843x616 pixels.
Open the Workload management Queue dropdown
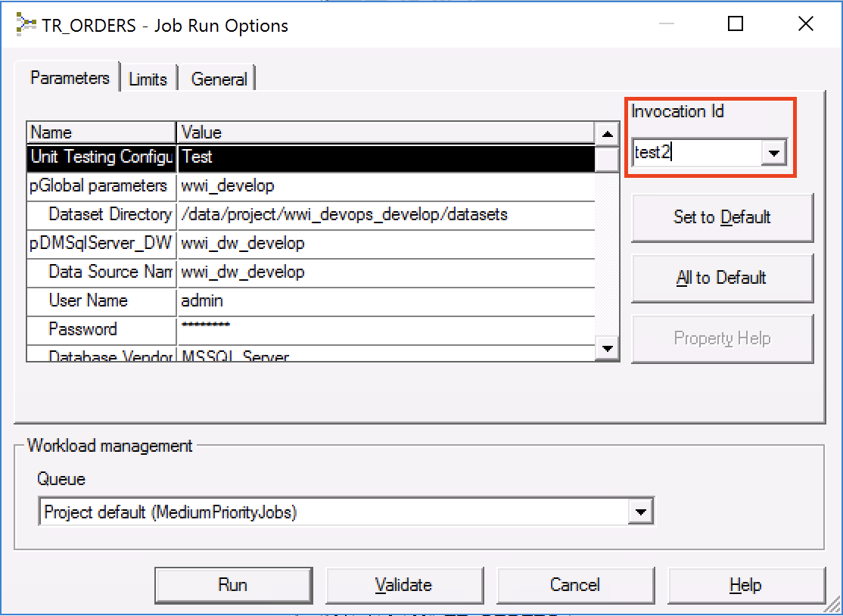(x=640, y=512)
